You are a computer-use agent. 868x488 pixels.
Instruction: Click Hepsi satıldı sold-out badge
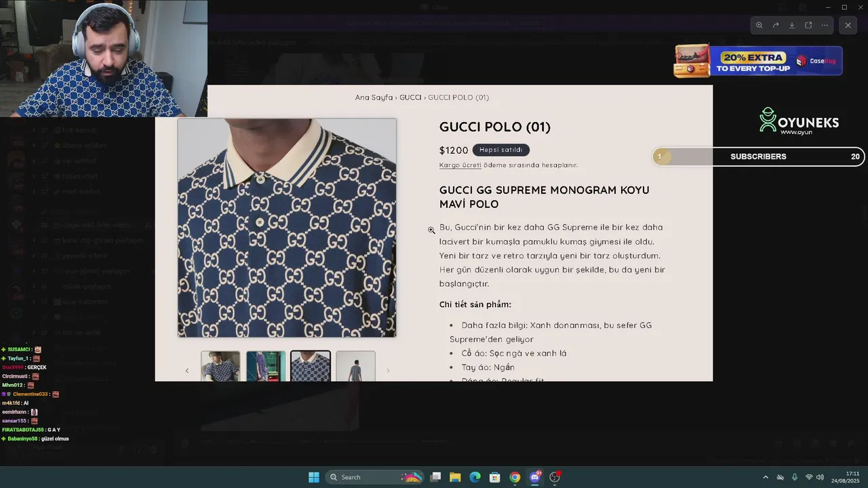[x=501, y=150]
